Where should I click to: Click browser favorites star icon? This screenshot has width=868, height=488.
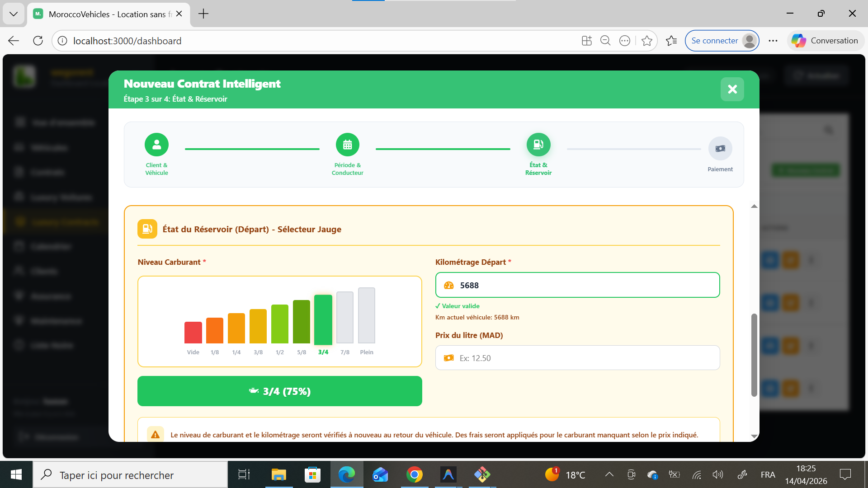point(646,41)
